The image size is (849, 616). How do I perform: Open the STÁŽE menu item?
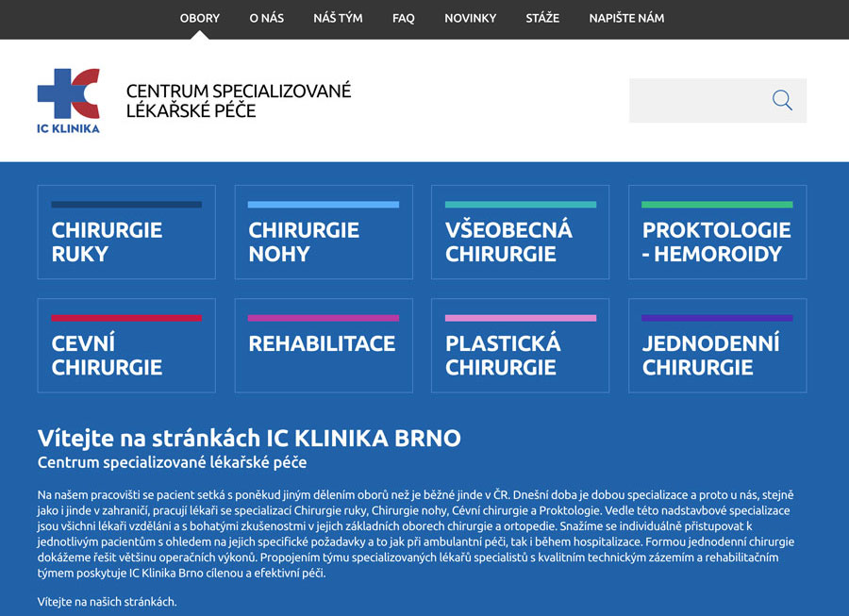click(542, 19)
